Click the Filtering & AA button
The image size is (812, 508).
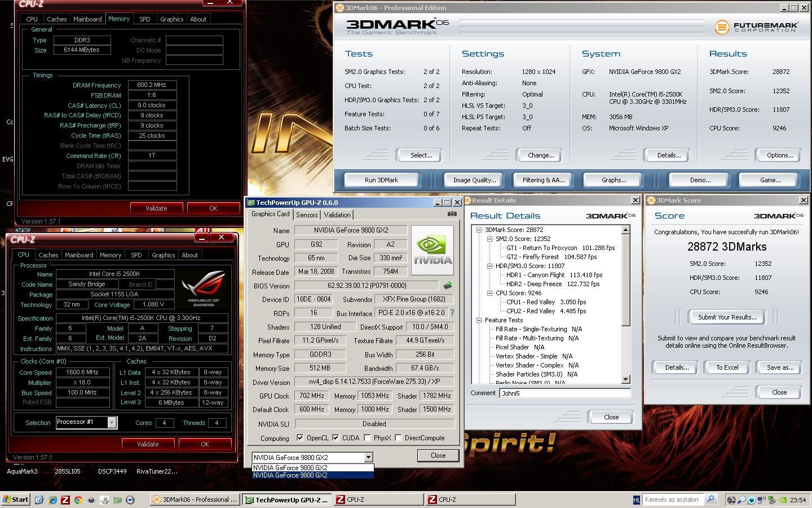coord(544,180)
